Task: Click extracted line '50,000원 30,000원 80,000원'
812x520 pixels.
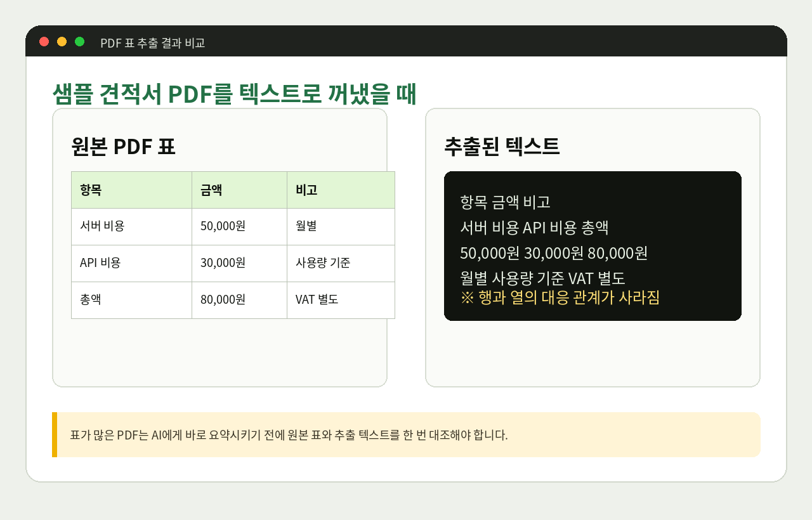Action: (x=554, y=253)
